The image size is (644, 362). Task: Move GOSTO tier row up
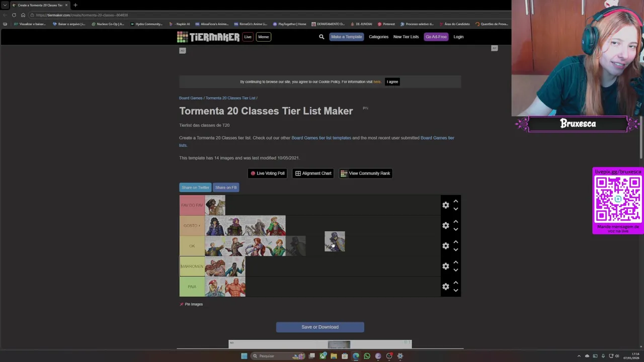click(456, 222)
